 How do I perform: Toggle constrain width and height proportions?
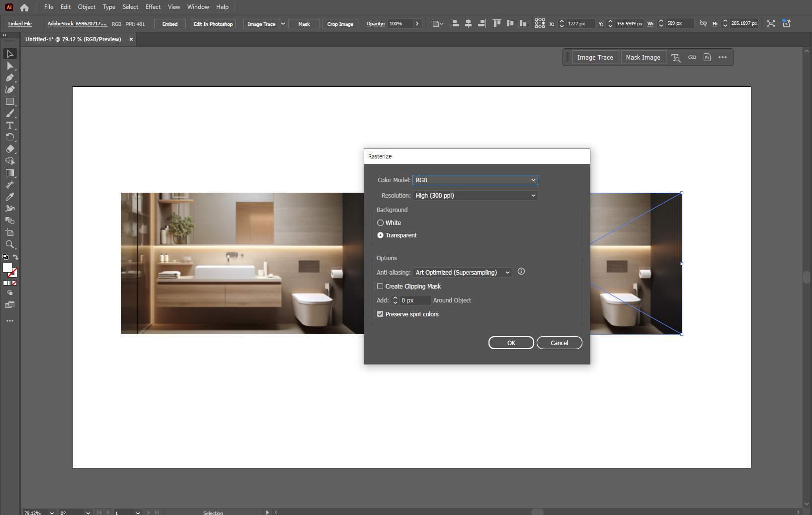(703, 23)
